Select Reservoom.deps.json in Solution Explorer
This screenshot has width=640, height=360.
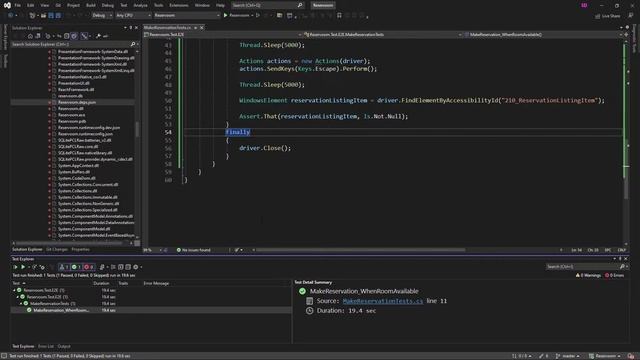pyautogui.click(x=77, y=102)
